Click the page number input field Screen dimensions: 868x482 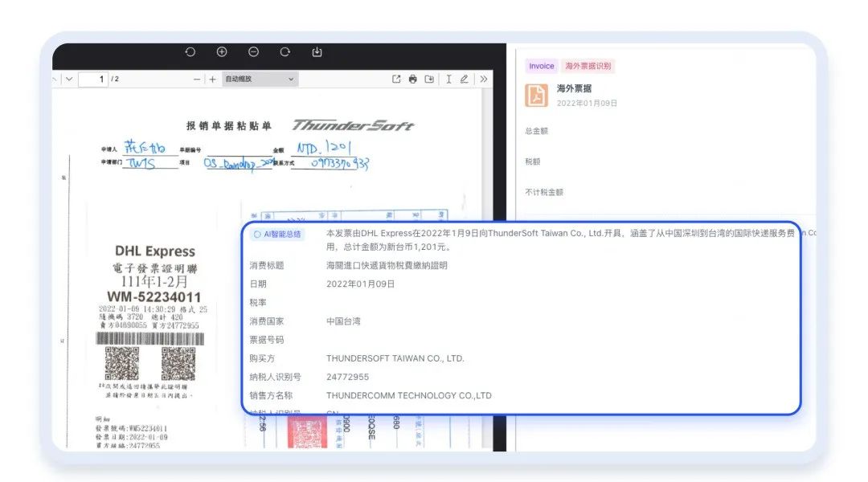(93, 80)
